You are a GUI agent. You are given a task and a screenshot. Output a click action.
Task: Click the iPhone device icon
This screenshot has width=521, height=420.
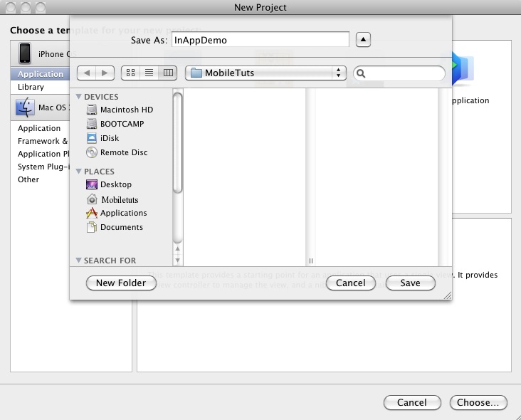(25, 53)
